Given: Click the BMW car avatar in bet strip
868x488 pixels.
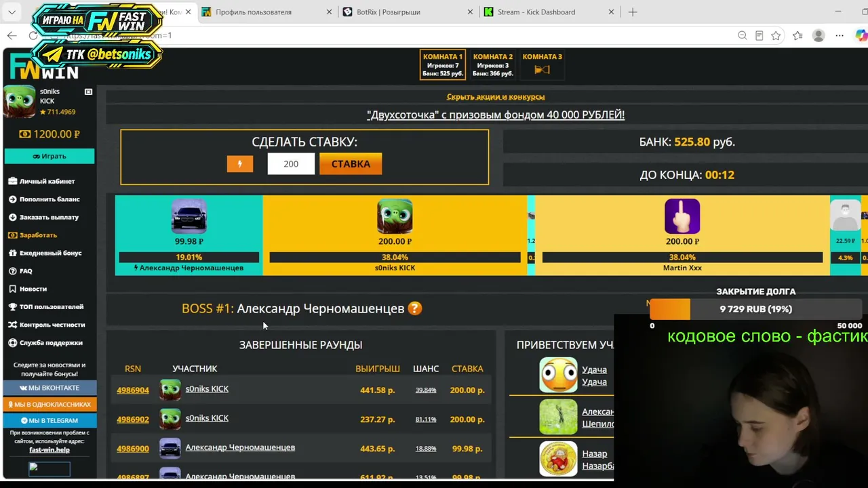Looking at the screenshot, I should (189, 216).
